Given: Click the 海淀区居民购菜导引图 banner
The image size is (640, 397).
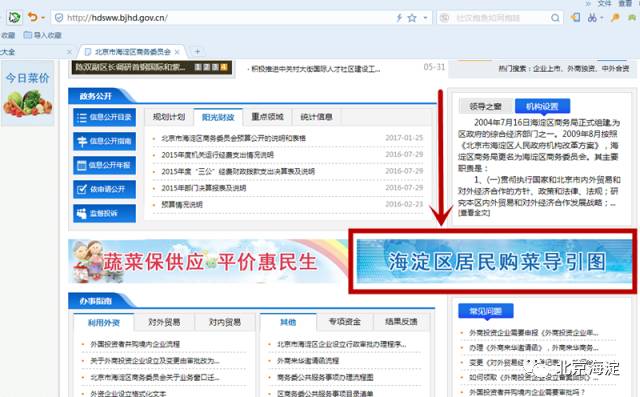Looking at the screenshot, I should (494, 262).
